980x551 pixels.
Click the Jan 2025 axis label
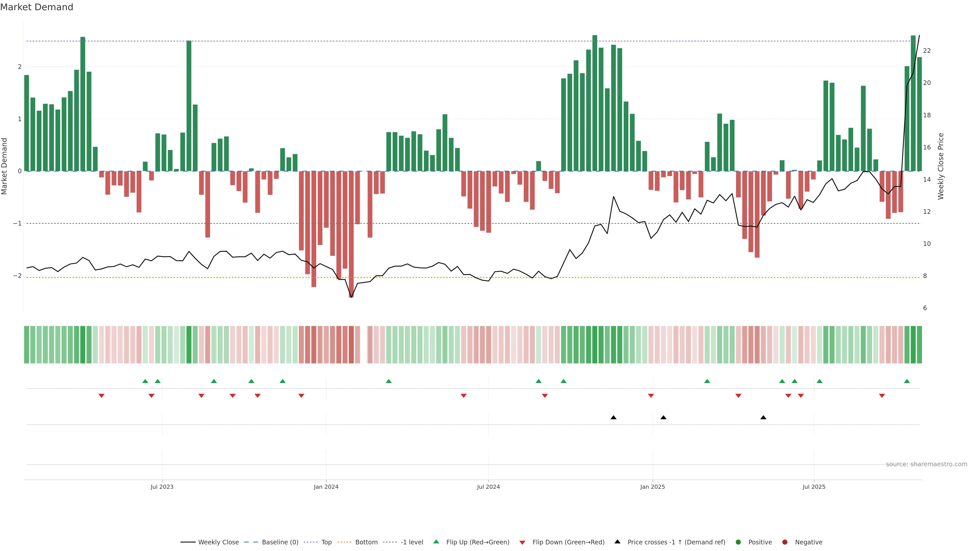tap(653, 487)
